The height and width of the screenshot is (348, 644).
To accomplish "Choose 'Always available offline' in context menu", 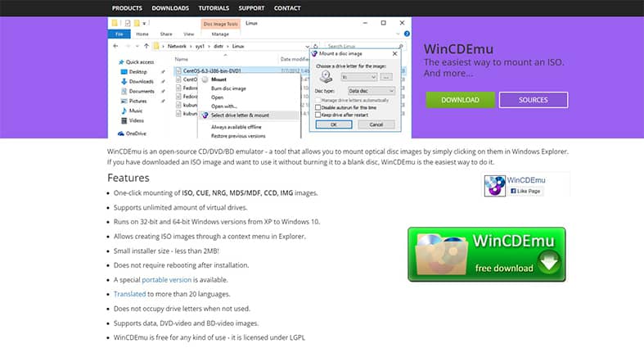I will pyautogui.click(x=236, y=127).
